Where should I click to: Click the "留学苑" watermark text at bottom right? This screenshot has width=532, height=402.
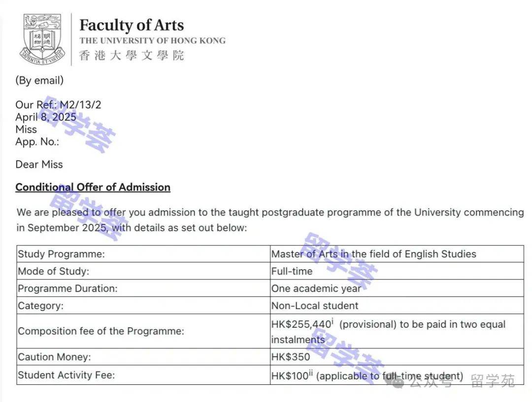493,380
